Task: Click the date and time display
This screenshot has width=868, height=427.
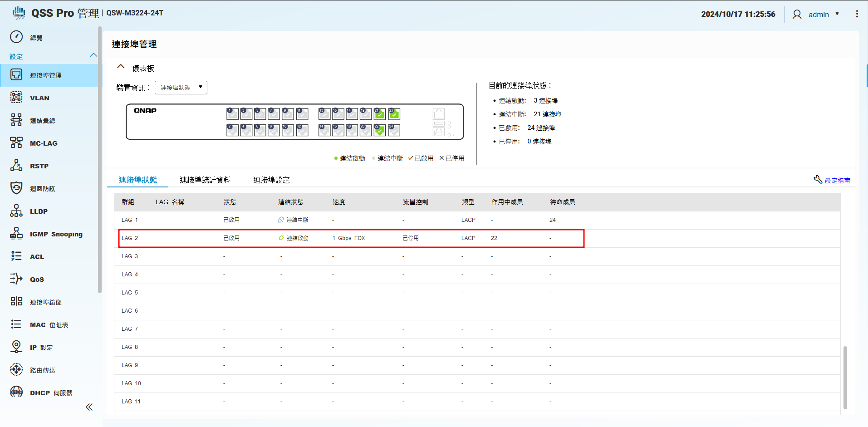Action: 738,14
